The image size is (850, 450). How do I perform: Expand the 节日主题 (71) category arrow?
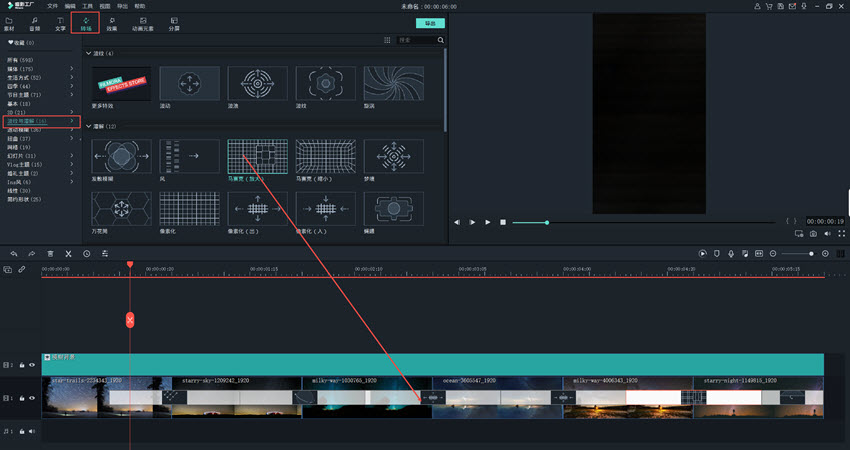click(x=71, y=95)
